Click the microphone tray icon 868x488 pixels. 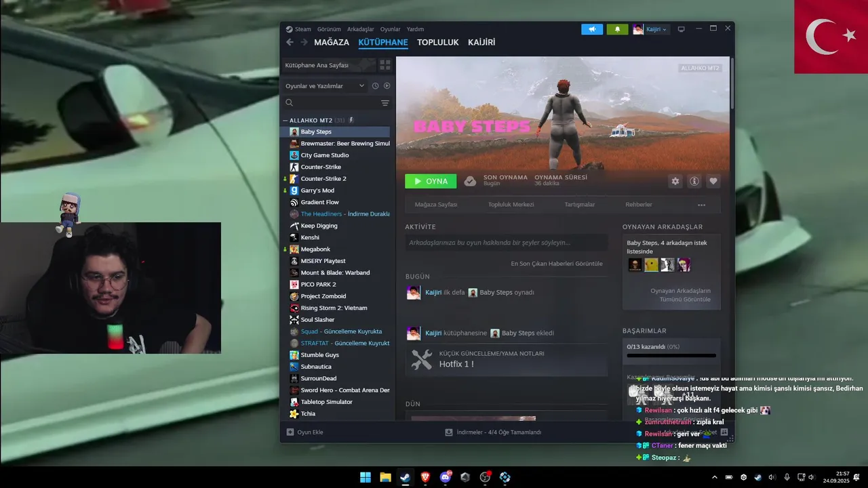pos(787,477)
